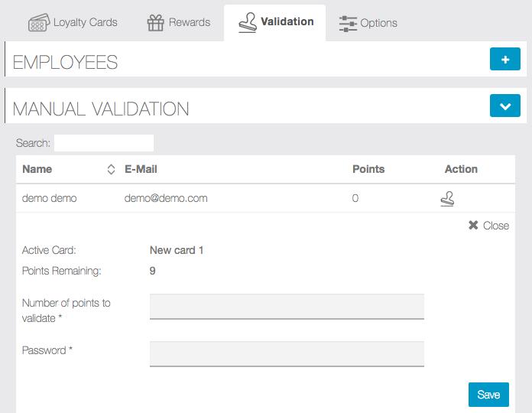
Task: Click the E-Mail column header
Action: pos(141,169)
